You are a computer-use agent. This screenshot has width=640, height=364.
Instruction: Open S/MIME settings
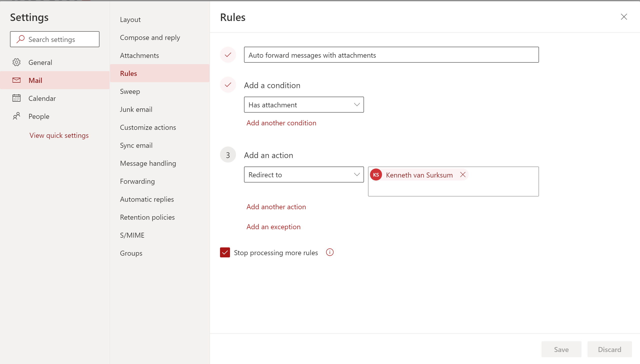coord(160,235)
